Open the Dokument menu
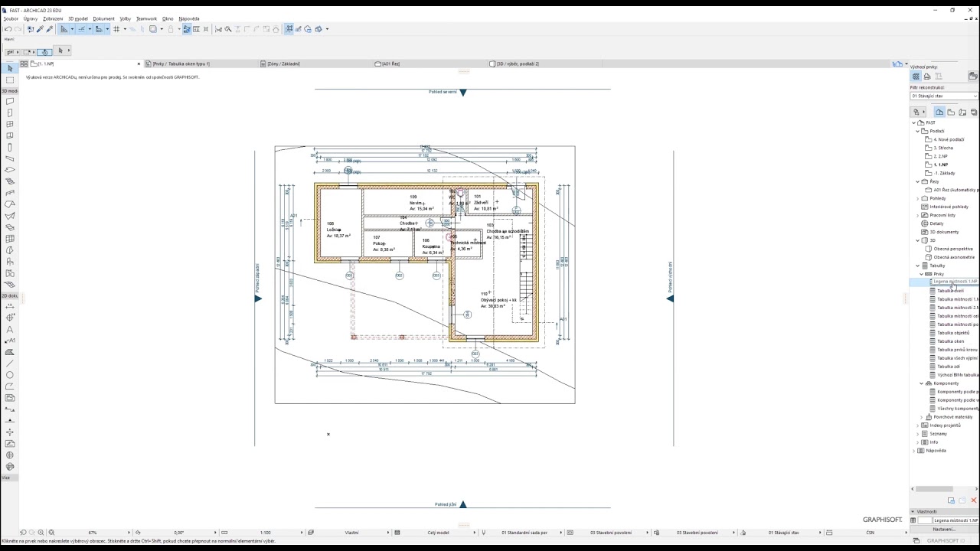Screen dimensions: 980x551 pyautogui.click(x=103, y=18)
